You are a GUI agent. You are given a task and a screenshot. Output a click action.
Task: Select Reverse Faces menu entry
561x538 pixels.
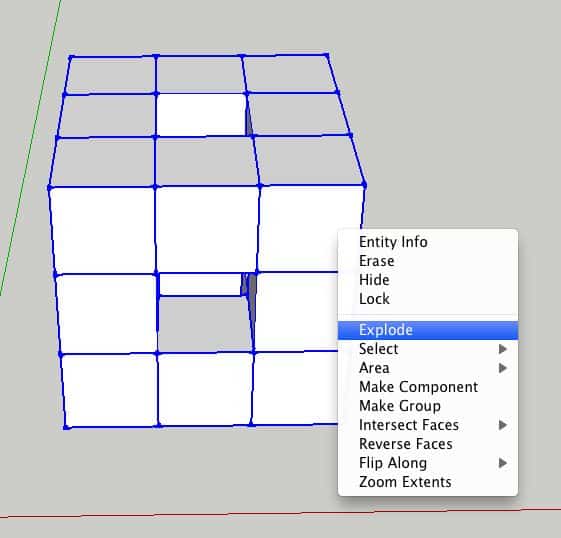pos(406,444)
